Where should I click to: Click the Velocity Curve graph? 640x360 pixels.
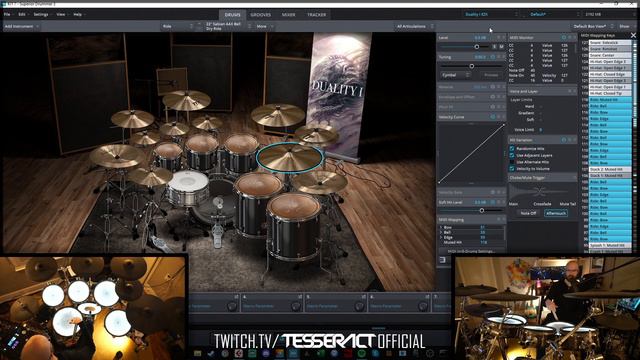(x=471, y=153)
